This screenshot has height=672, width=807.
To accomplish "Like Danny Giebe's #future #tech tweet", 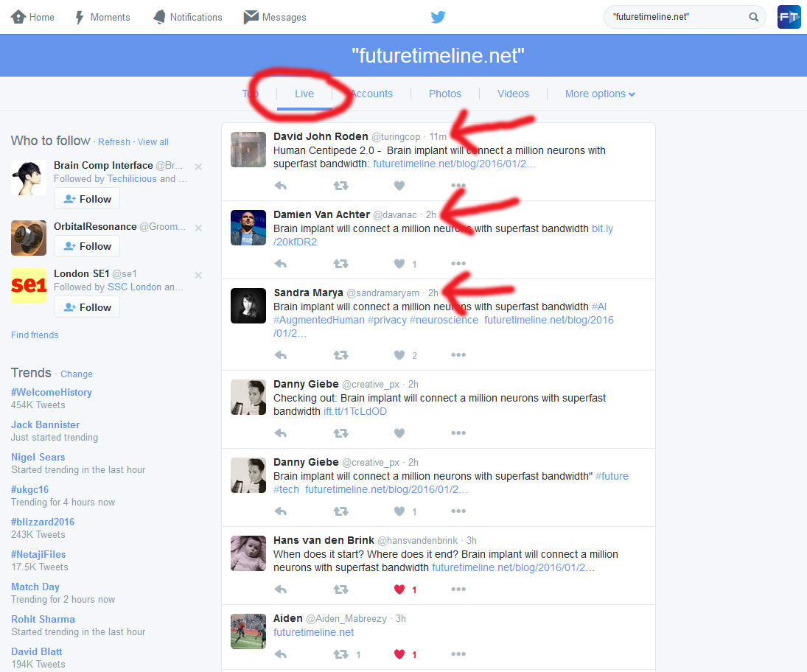I will click(x=399, y=511).
